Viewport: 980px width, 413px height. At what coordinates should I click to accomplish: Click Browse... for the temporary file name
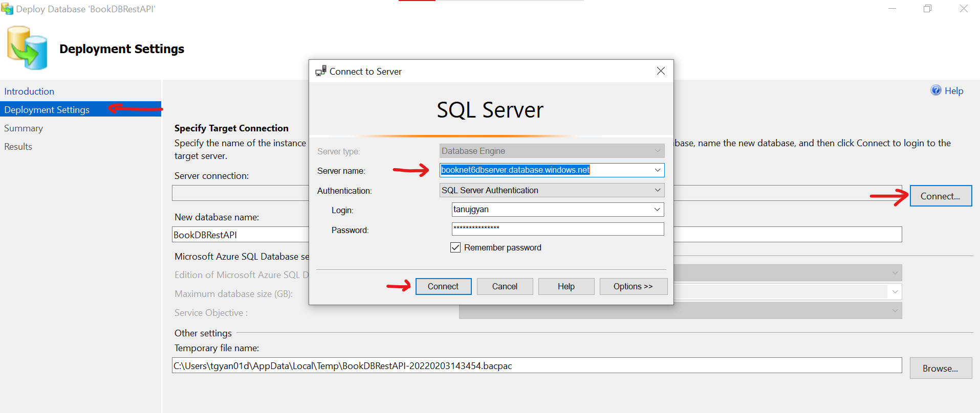[941, 368]
